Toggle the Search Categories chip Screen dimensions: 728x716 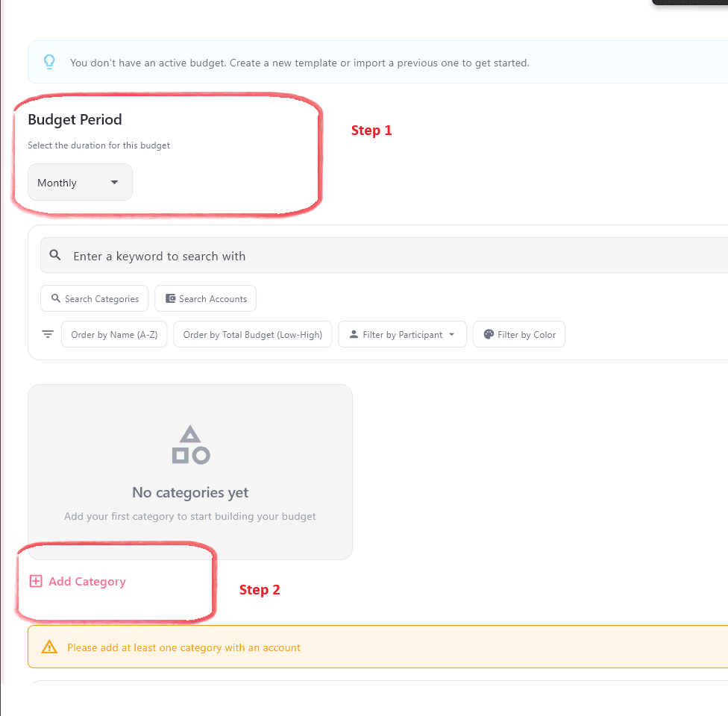tap(95, 299)
